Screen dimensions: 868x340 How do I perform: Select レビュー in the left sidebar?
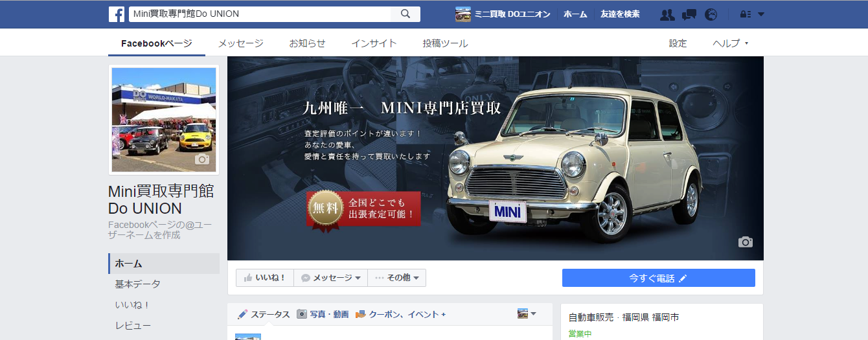click(x=133, y=326)
